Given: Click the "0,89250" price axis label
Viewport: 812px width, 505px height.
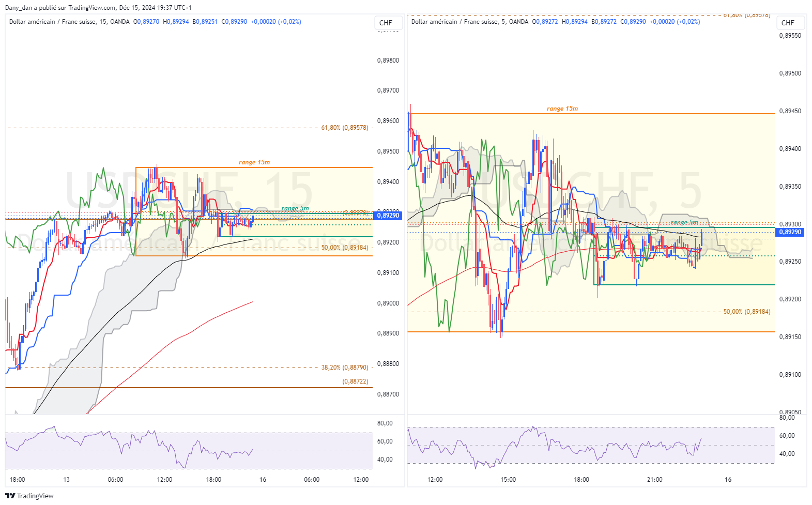Looking at the screenshot, I should click(x=790, y=262).
